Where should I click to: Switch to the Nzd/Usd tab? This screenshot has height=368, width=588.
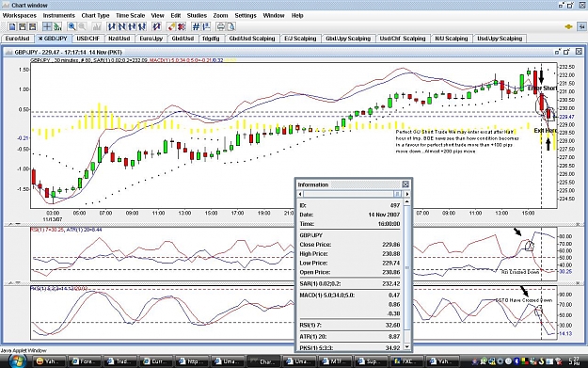(x=119, y=39)
